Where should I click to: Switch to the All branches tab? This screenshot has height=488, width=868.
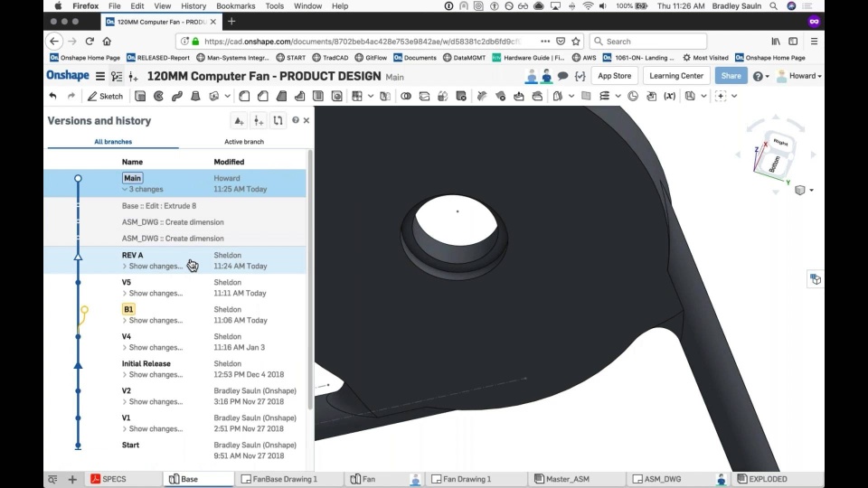click(113, 142)
